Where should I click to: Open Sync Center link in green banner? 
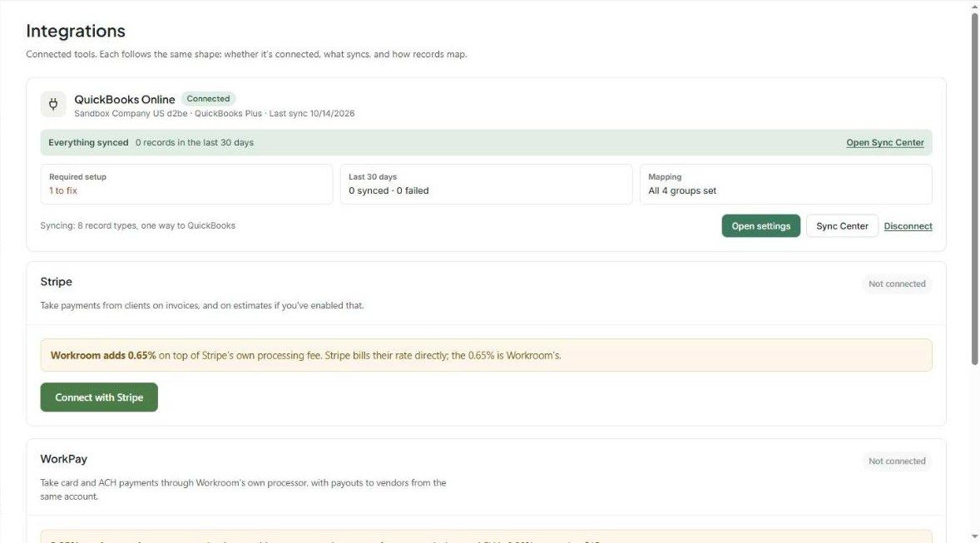point(885,142)
